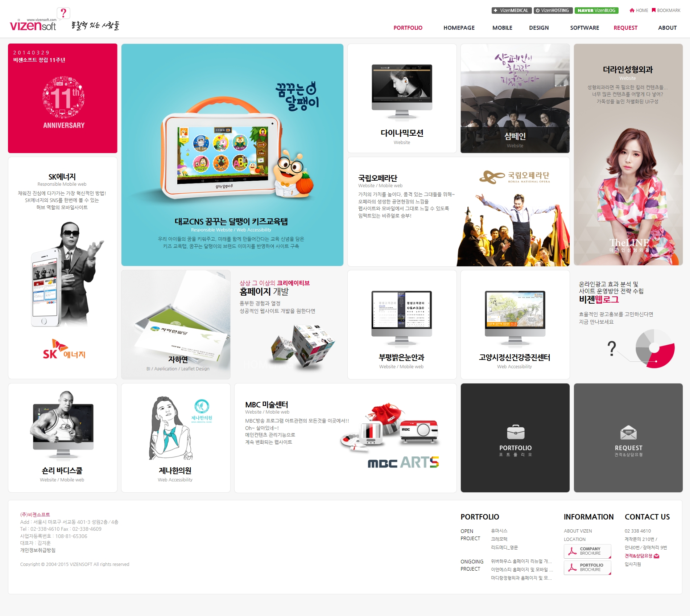Click the 견적&상담요청 envelope icon
690x616 pixels.
pyautogui.click(x=656, y=556)
